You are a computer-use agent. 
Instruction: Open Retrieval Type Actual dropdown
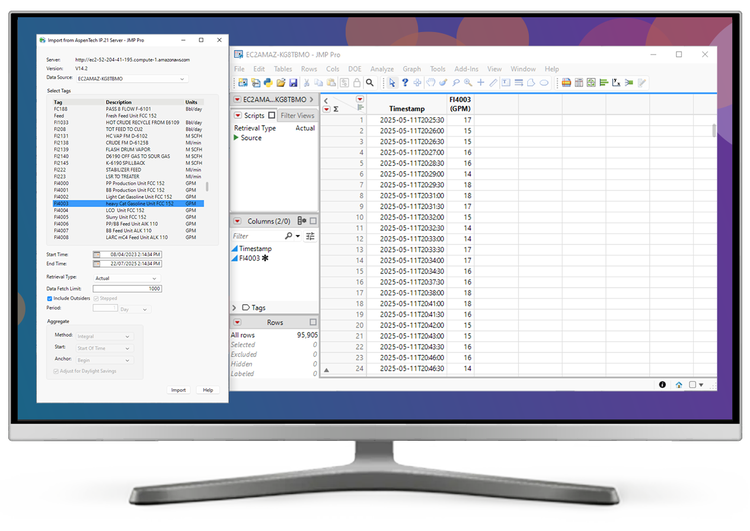(x=127, y=278)
